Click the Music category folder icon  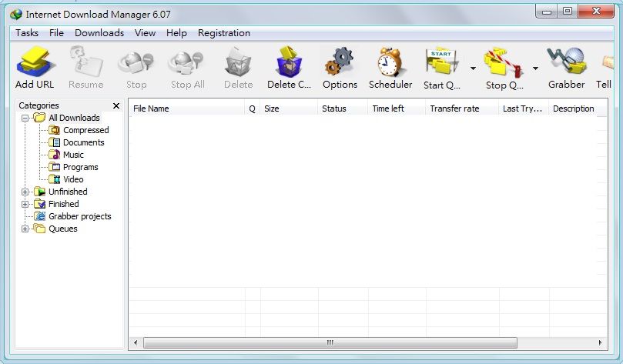[55, 155]
